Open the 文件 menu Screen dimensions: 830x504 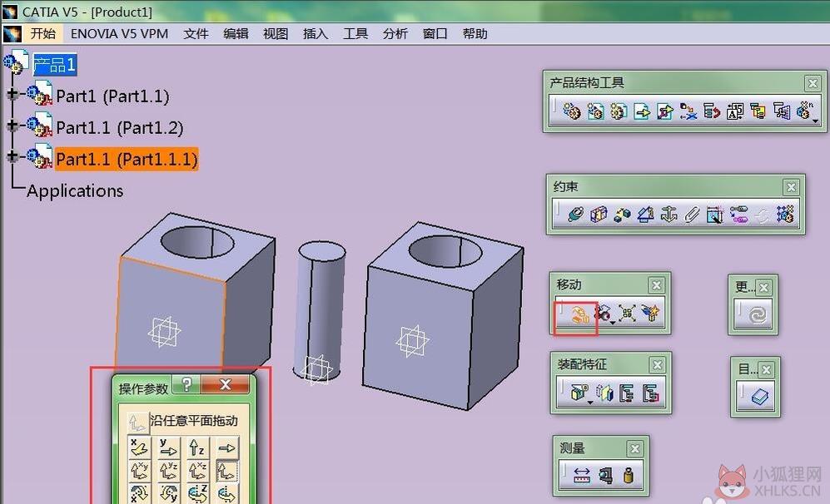[196, 33]
